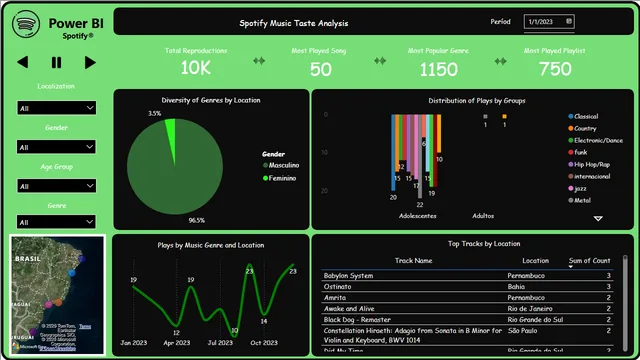This screenshot has width=640, height=360.
Task: Click the Location column header
Action: pyautogui.click(x=536, y=260)
